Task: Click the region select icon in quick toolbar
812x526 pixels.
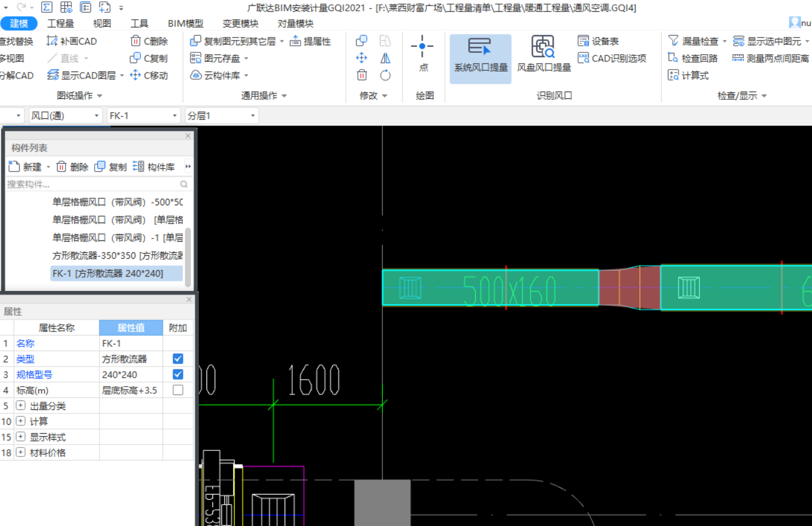Action: 105,8
